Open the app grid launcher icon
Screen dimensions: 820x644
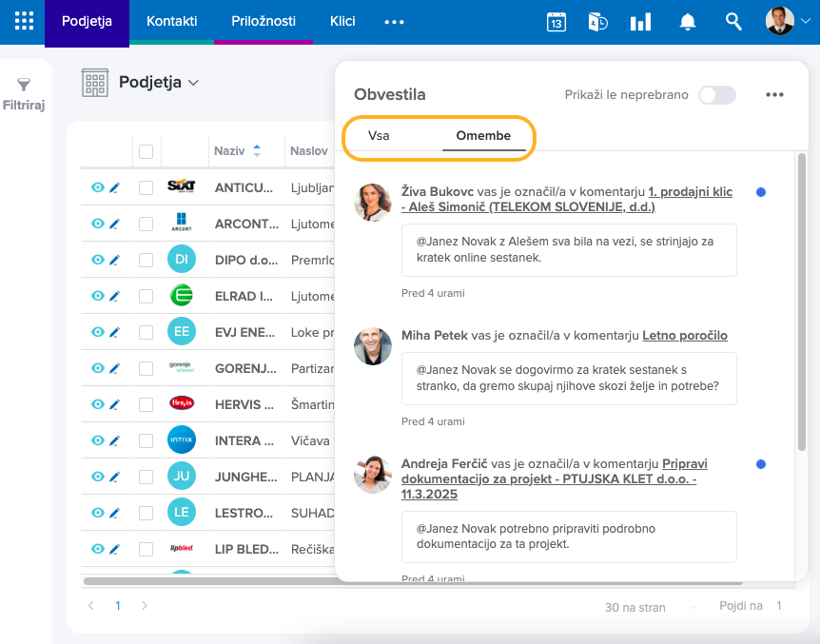[x=24, y=21]
